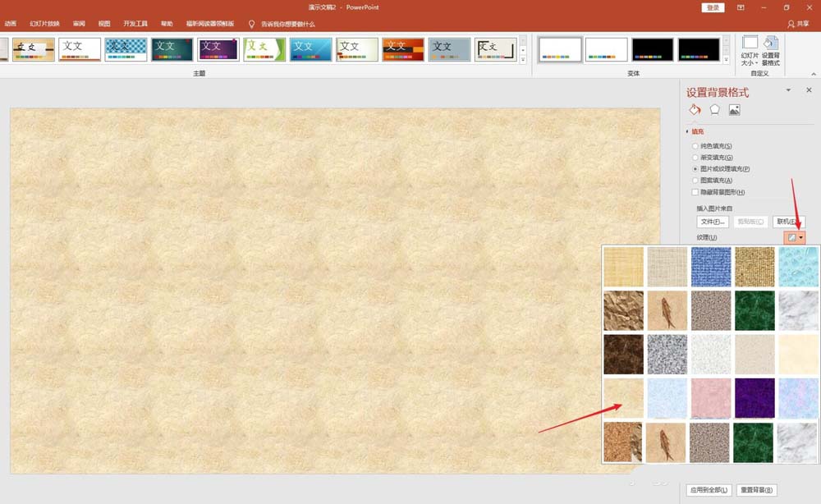Pick the gray granite texture swatch
The height and width of the screenshot is (504, 821).
667,355
